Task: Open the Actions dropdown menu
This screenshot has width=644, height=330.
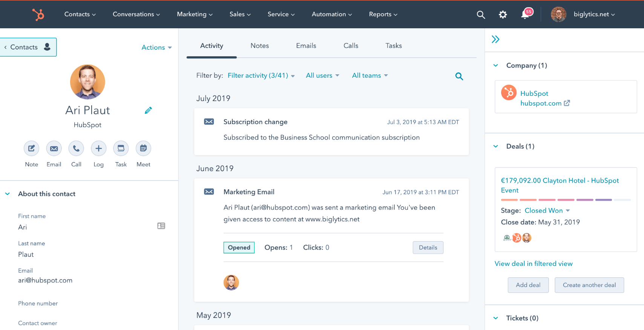Action: [156, 48]
